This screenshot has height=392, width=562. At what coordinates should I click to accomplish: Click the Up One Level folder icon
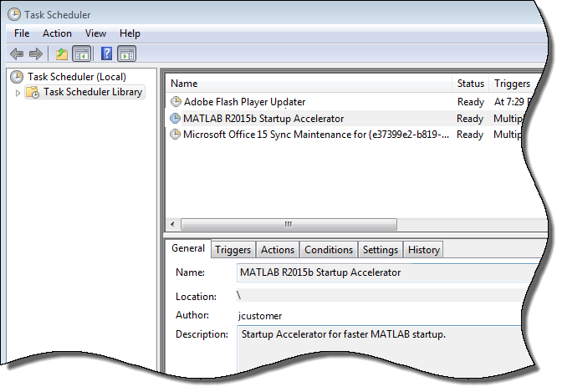point(62,54)
